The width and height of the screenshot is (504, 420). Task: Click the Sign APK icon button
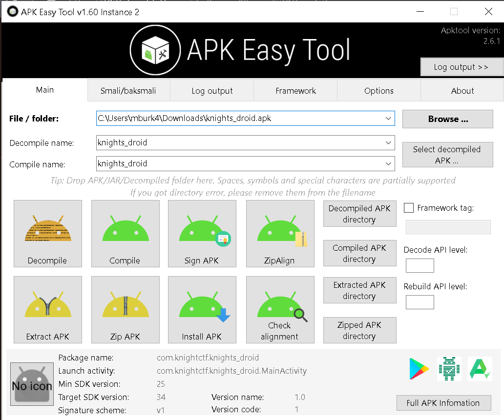click(202, 234)
